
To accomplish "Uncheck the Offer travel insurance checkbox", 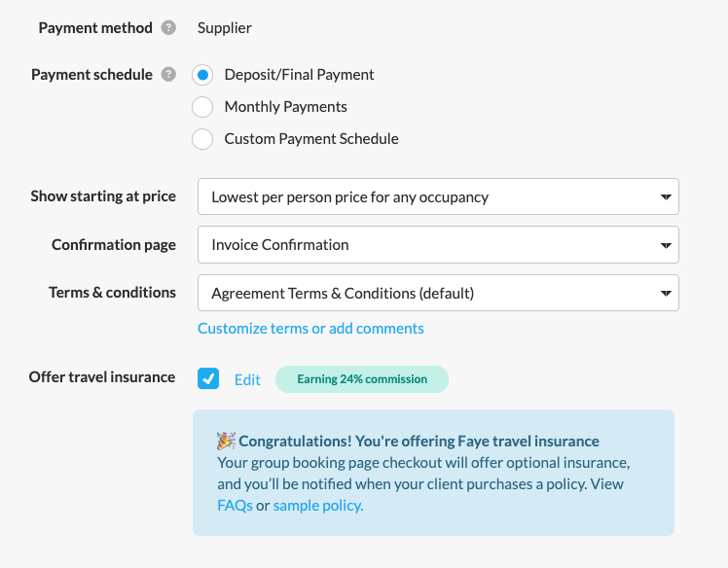I will click(x=208, y=378).
